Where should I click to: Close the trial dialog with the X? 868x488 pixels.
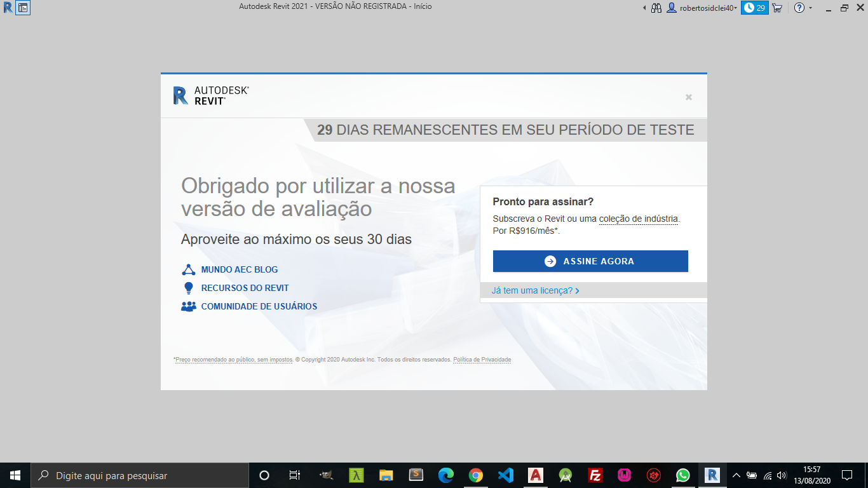click(x=688, y=97)
